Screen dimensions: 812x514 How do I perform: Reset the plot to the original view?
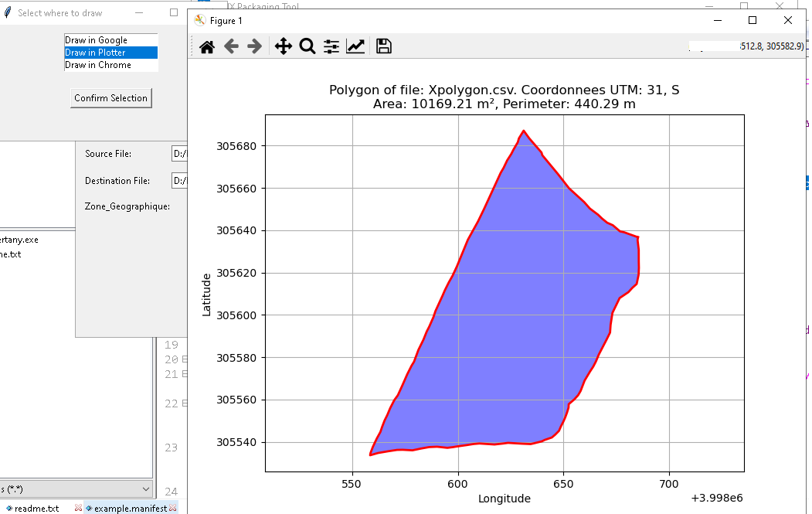click(207, 47)
